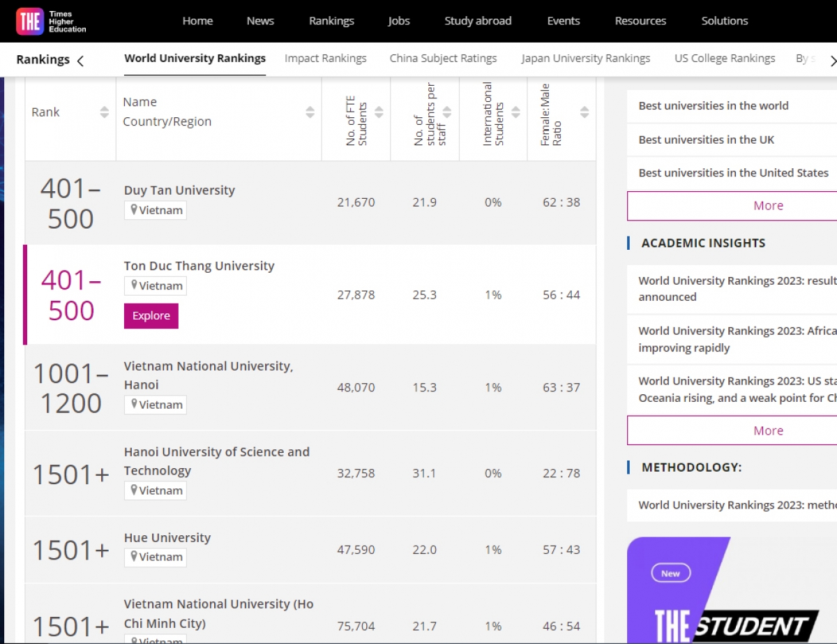
Task: Open the Home menu
Action: point(197,21)
